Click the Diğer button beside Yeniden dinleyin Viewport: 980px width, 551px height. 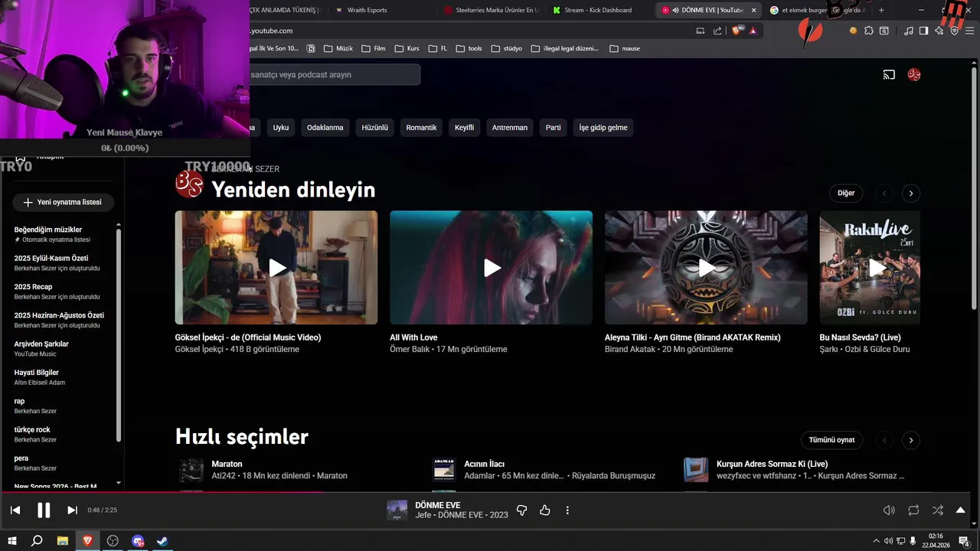click(846, 193)
